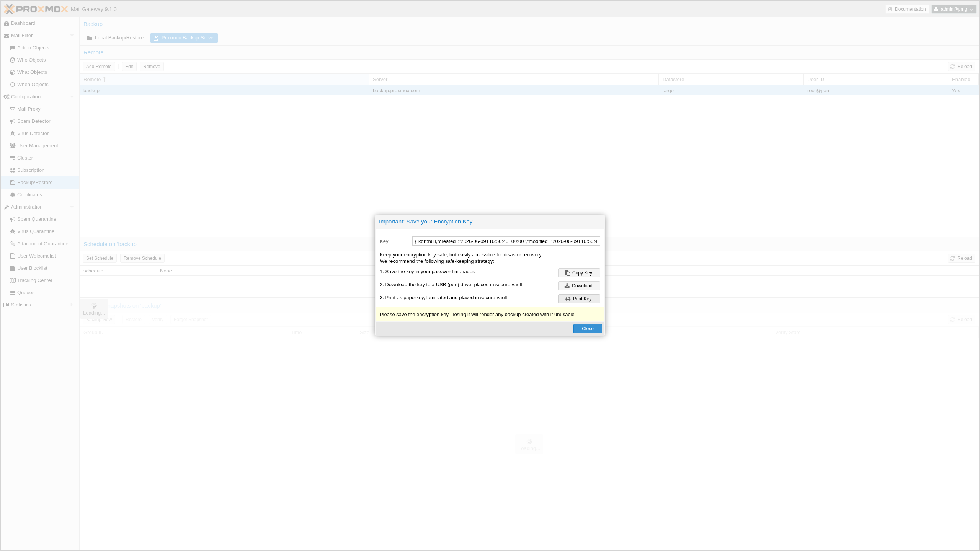Viewport: 980px width, 551px height.
Task: Click the Copy Key button
Action: point(579,273)
